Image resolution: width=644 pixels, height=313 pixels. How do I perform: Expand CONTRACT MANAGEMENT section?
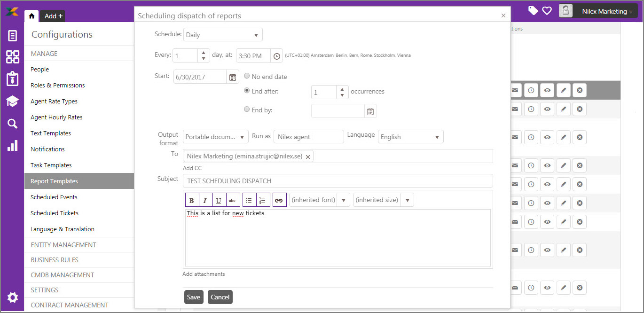point(79,305)
